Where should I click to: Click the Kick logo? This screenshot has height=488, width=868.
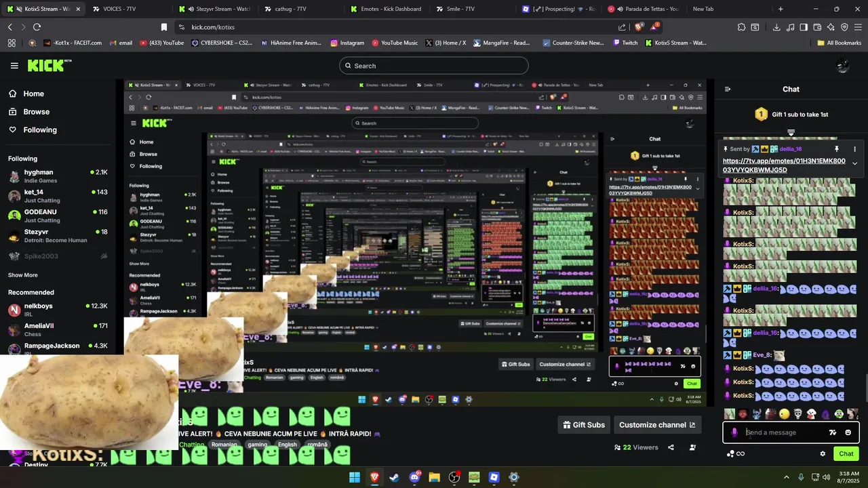(x=50, y=66)
